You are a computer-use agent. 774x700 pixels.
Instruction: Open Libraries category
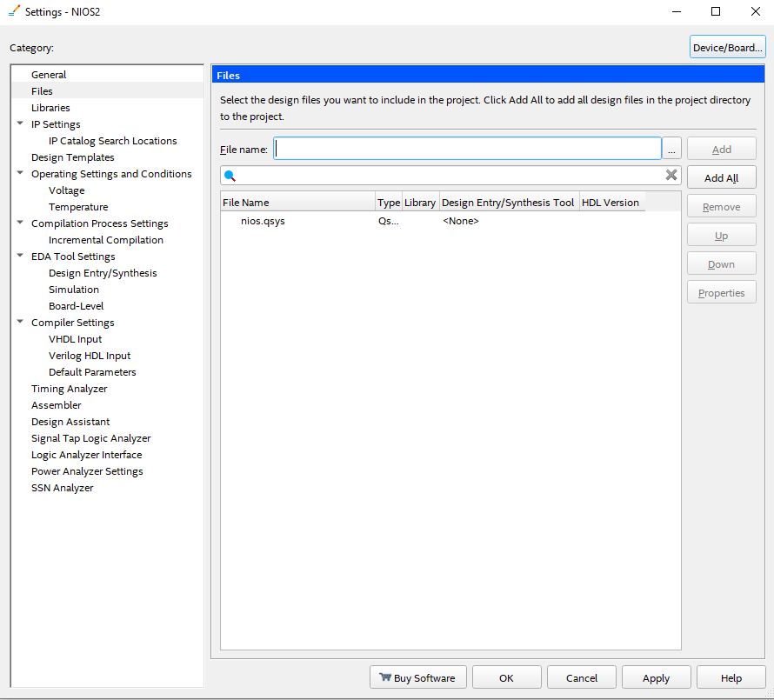click(50, 108)
